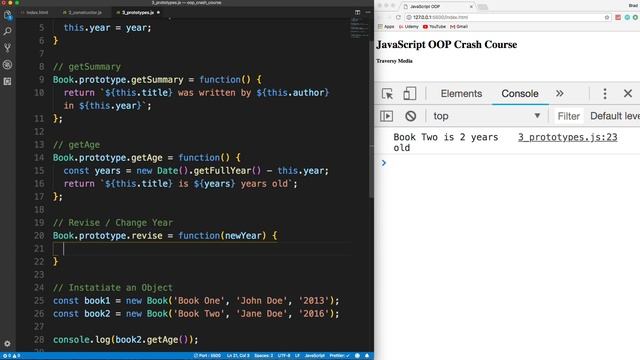The height and width of the screenshot is (360, 640).
Task: Show more DevTools tabs chevron
Action: coord(560,93)
